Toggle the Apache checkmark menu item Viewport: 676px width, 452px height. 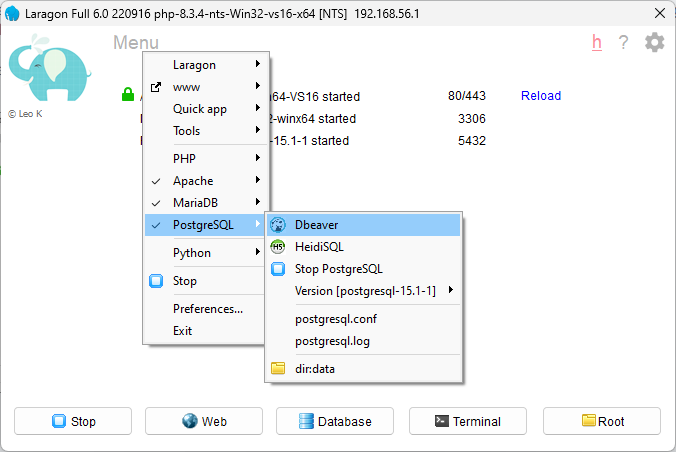pos(193,181)
